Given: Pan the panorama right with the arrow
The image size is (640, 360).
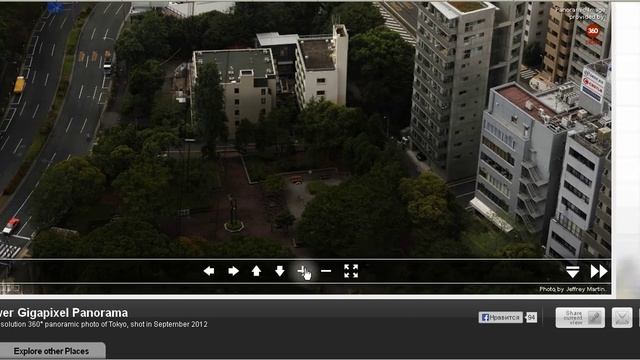Looking at the screenshot, I should [233, 271].
